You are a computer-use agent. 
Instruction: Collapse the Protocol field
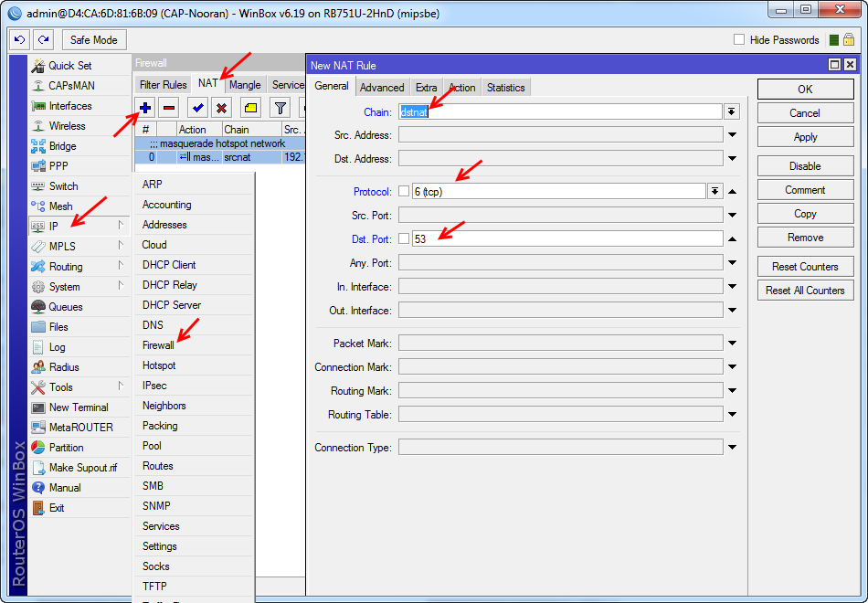[x=732, y=191]
